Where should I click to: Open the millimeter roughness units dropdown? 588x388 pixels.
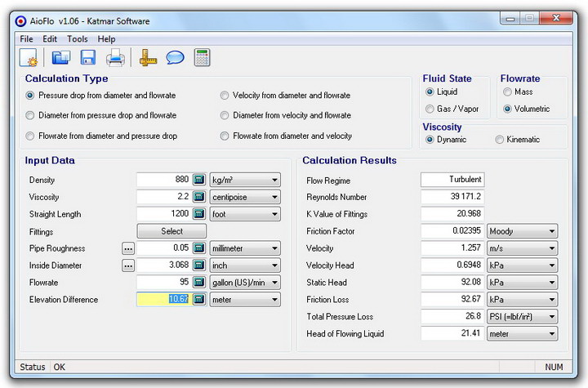(245, 248)
